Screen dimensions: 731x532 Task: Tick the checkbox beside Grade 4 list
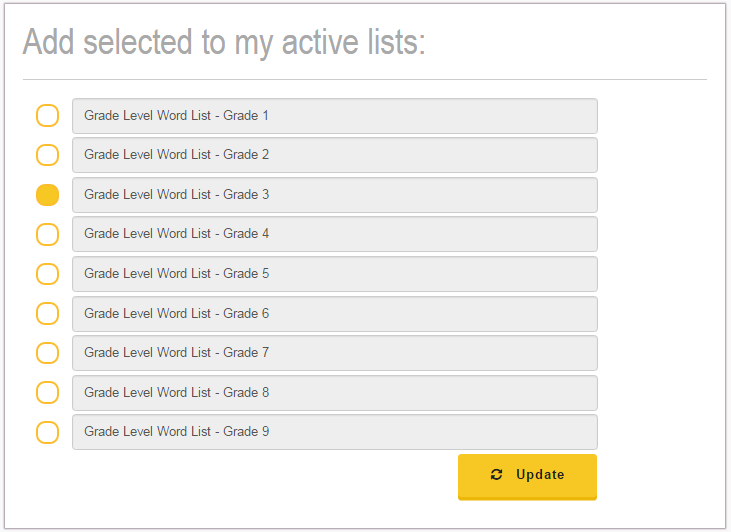(47, 234)
